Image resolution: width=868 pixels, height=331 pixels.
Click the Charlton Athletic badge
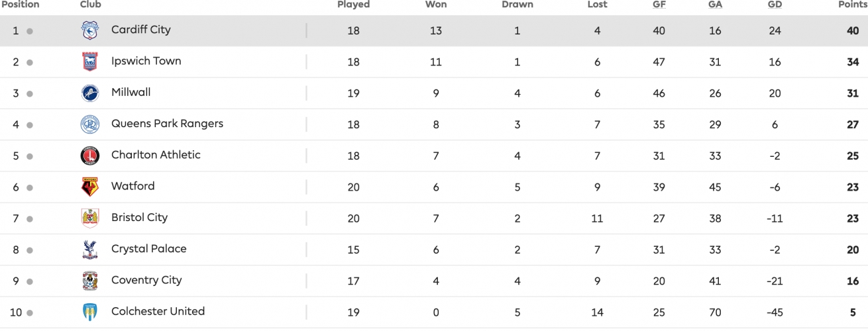[89, 156]
